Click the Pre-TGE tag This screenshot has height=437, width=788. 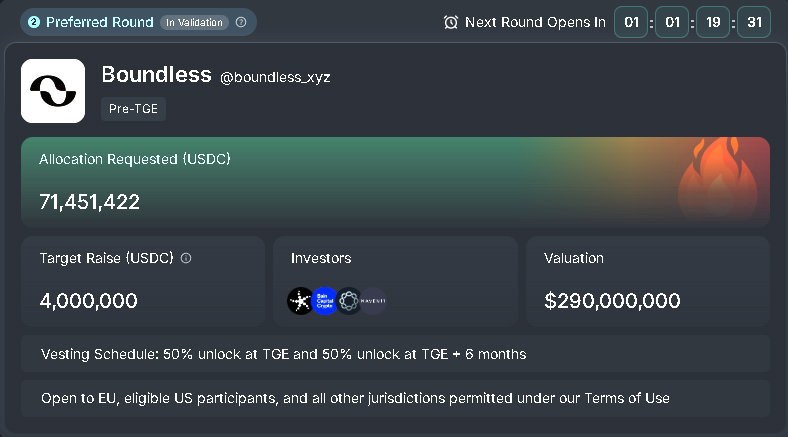134,109
